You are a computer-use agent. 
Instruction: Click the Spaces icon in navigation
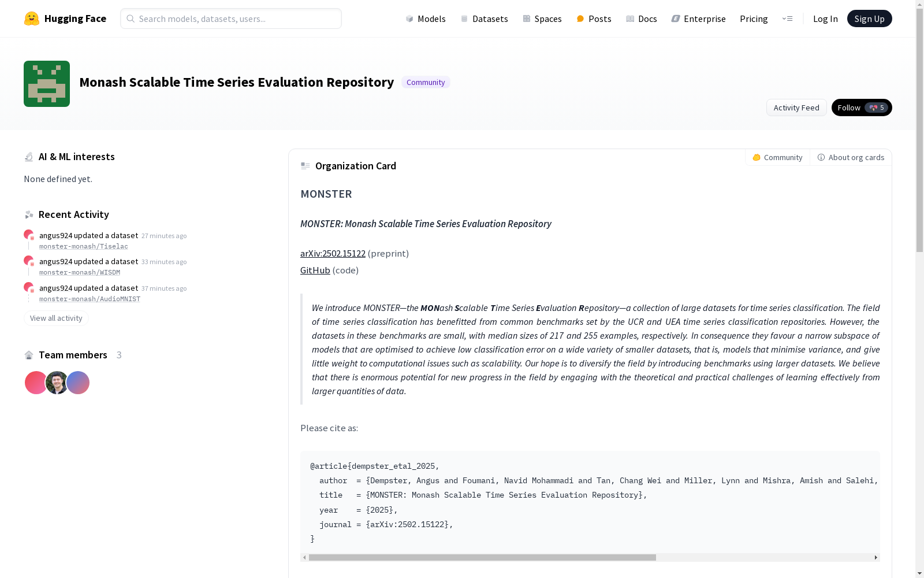click(x=527, y=18)
